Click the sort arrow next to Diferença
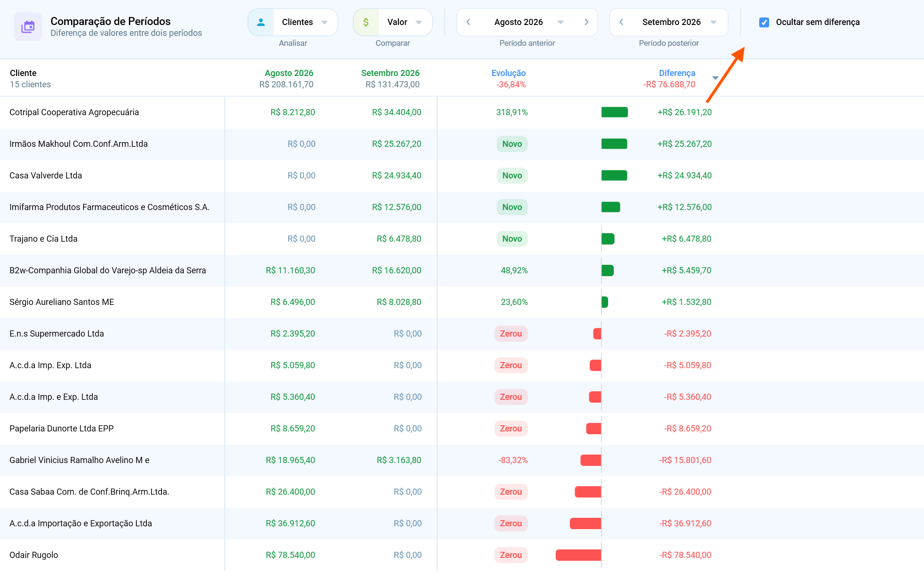 point(715,78)
